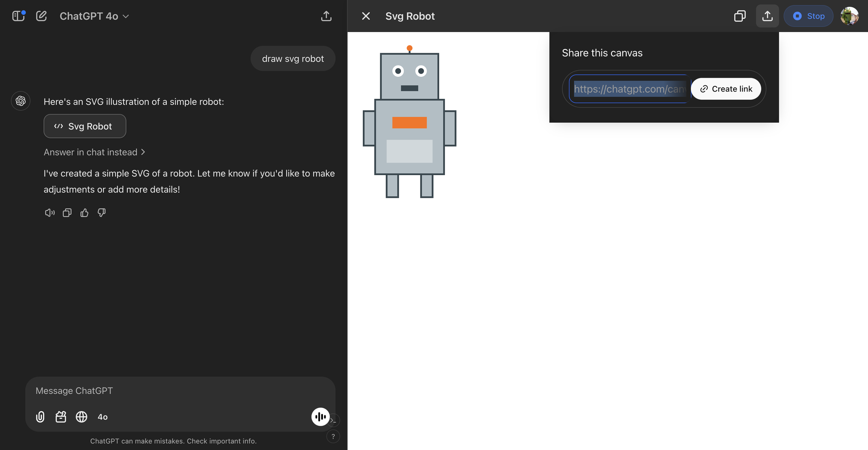The width and height of the screenshot is (868, 450).
Task: Play the response with Read aloud icon
Action: 50,212
